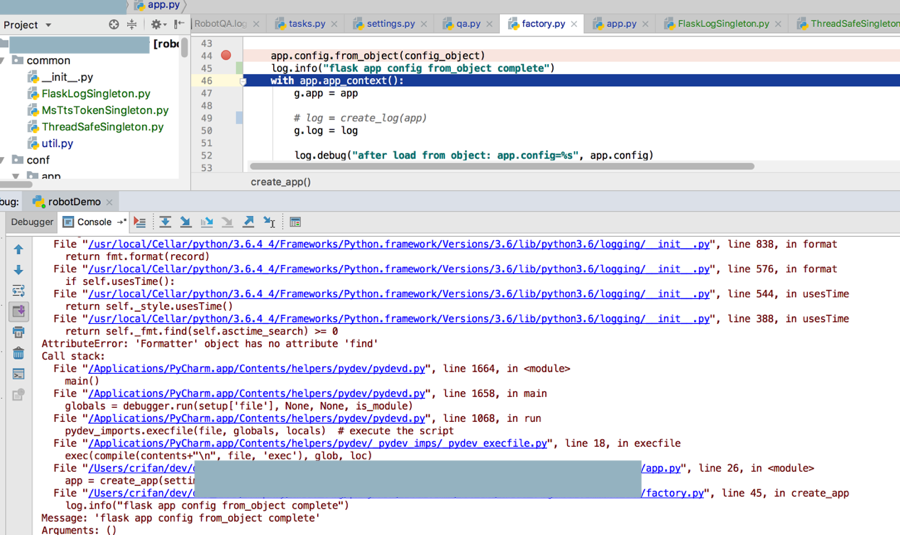
Task: Hide the Project tool window
Action: click(179, 24)
